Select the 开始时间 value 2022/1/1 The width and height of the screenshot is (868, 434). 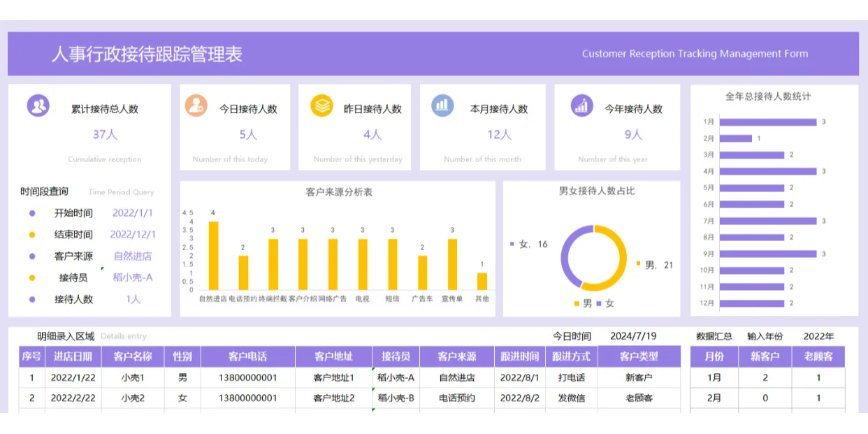[133, 213]
